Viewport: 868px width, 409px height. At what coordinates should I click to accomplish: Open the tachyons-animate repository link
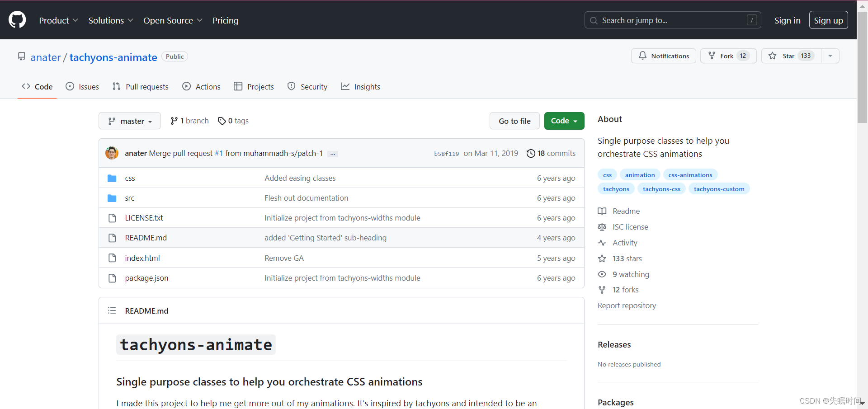[113, 57]
